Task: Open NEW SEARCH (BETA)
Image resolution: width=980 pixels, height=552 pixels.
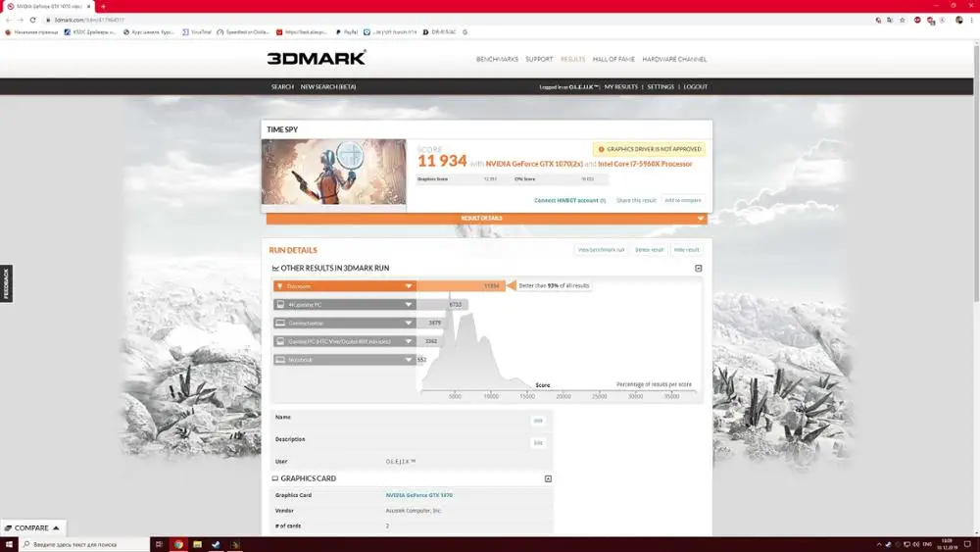Action: 328,87
